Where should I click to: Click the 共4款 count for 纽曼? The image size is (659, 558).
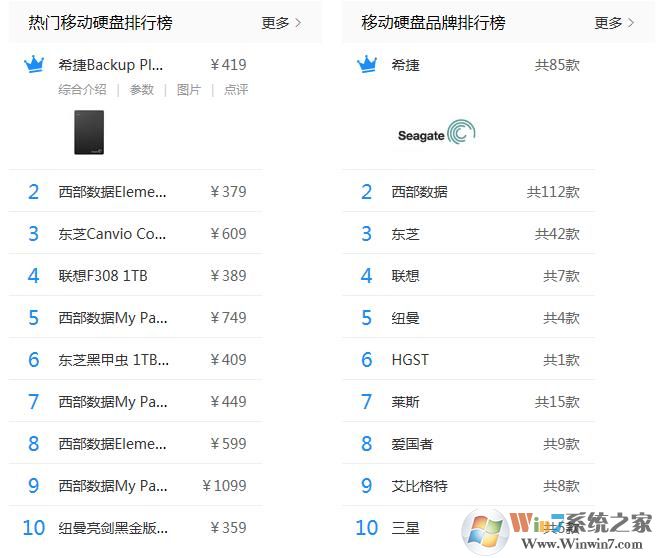561,318
